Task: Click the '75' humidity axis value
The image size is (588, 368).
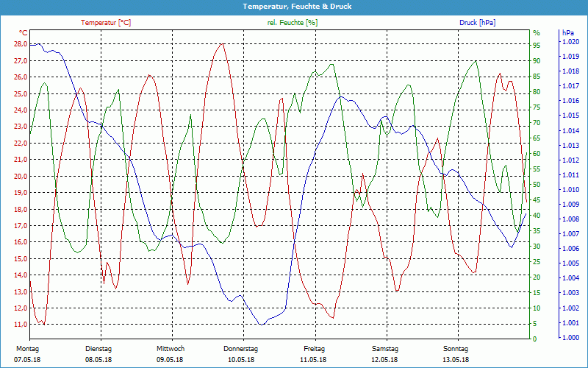Action: pyautogui.click(x=537, y=107)
